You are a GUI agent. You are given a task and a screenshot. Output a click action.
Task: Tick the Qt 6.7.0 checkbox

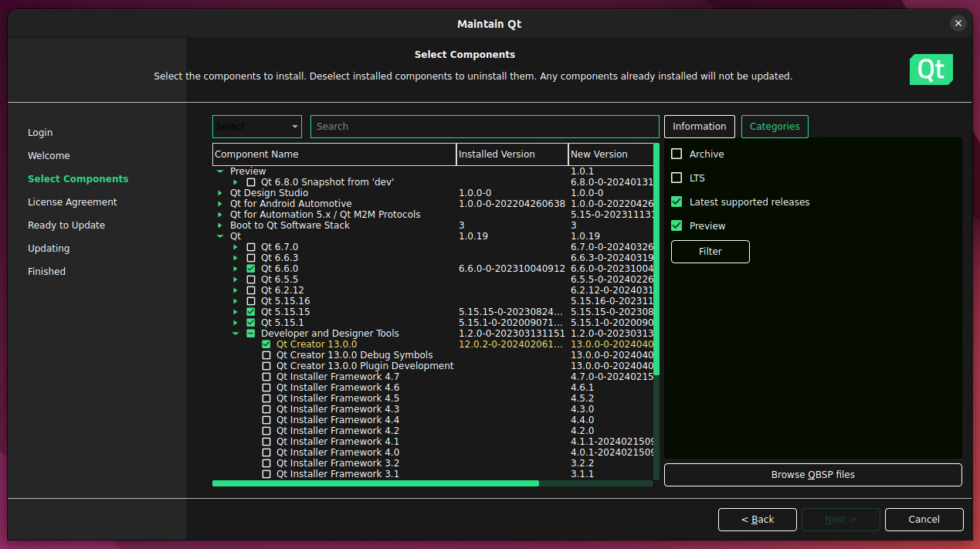click(251, 247)
